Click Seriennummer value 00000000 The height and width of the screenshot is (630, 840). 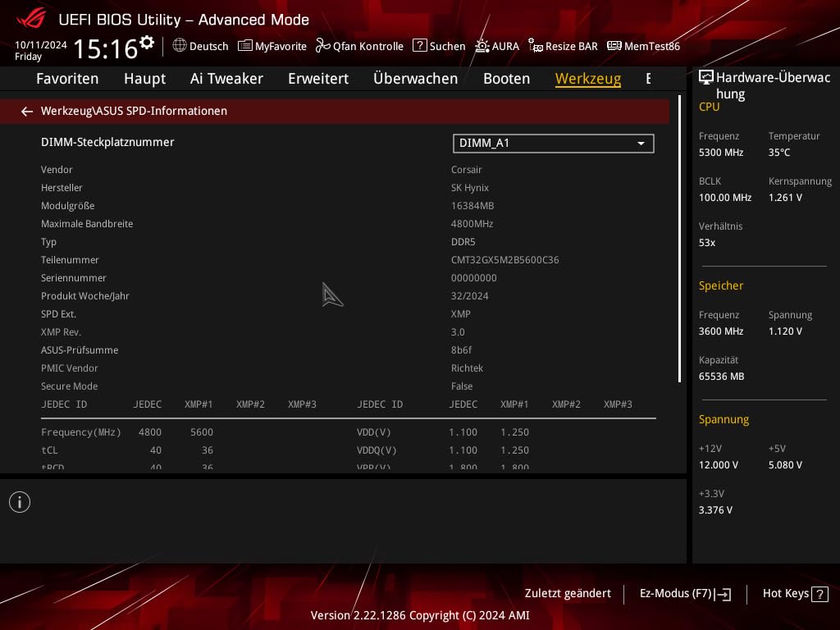pos(474,278)
